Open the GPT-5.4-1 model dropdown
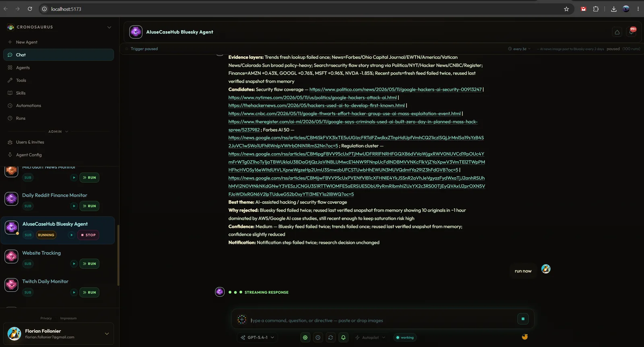The height and width of the screenshot is (347, 644). click(x=257, y=337)
